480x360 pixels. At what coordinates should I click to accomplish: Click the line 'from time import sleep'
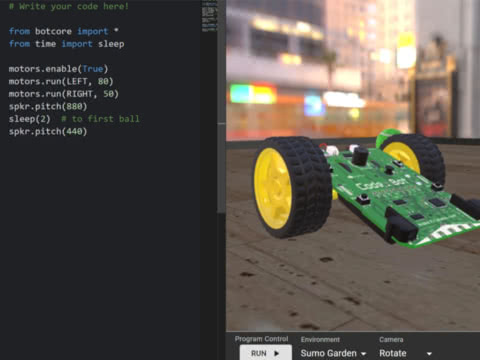click(66, 44)
